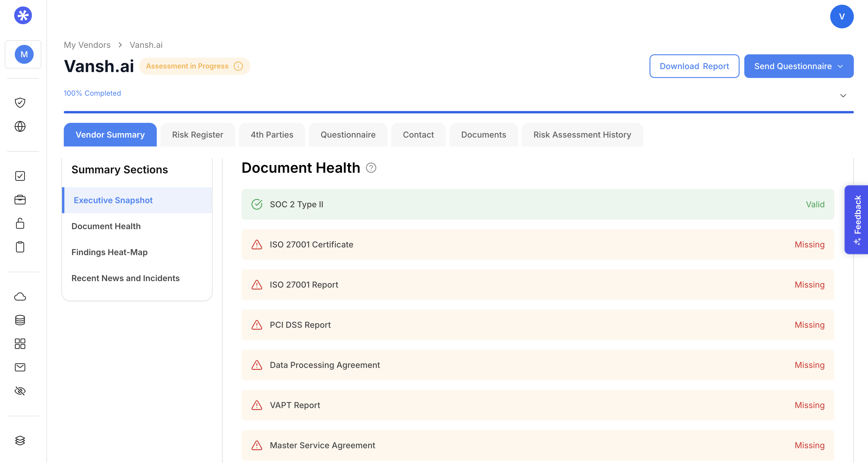Image resolution: width=868 pixels, height=463 pixels.
Task: Open the globe icon in the sidebar
Action: [x=20, y=126]
